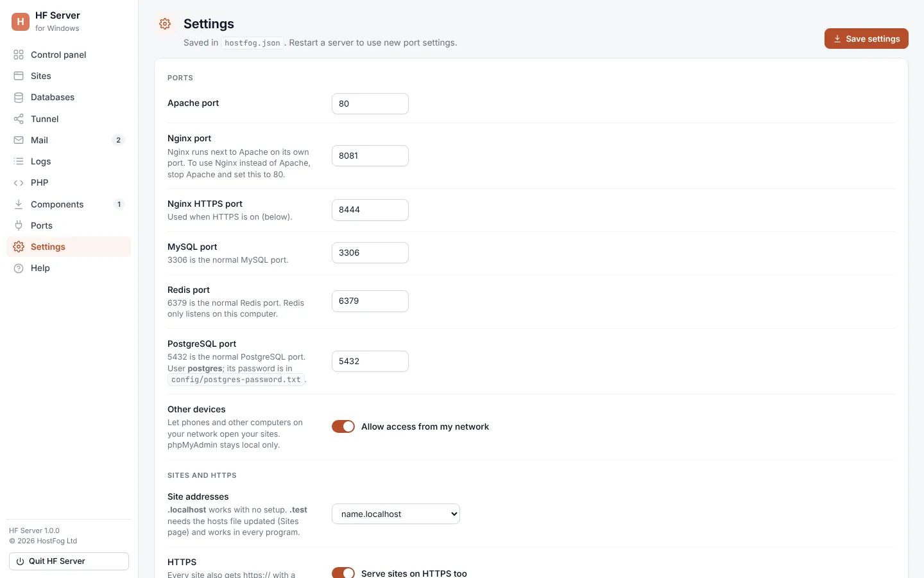
Task: Toggle Serve sites on HTTPS too
Action: [x=343, y=573]
